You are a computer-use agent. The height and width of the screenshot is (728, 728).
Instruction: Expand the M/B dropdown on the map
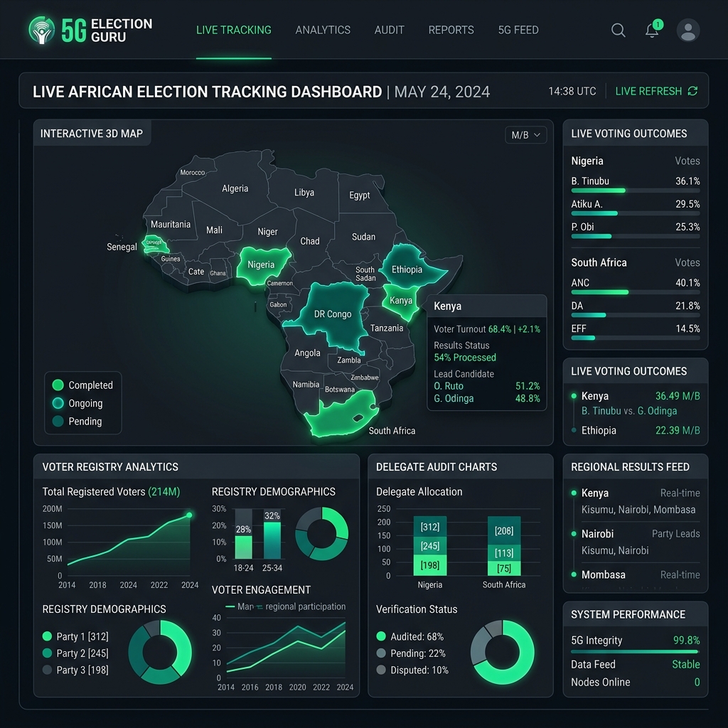(525, 135)
